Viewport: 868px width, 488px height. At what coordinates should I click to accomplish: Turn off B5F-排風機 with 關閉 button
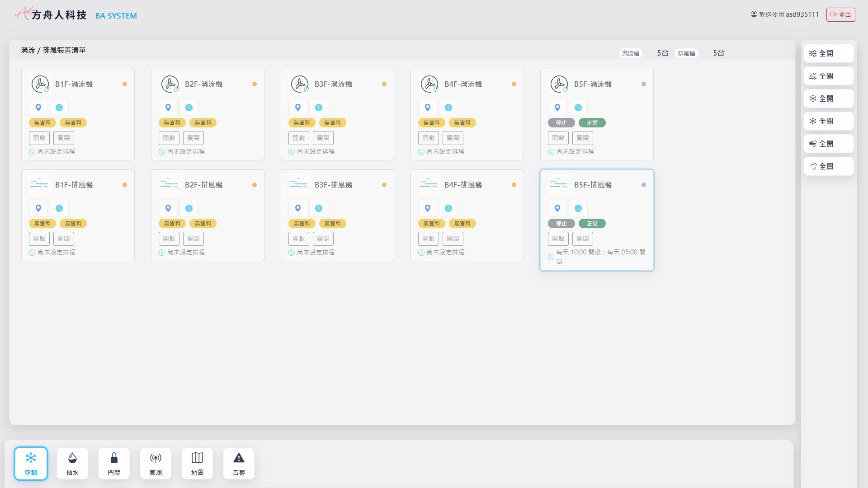[x=582, y=239]
